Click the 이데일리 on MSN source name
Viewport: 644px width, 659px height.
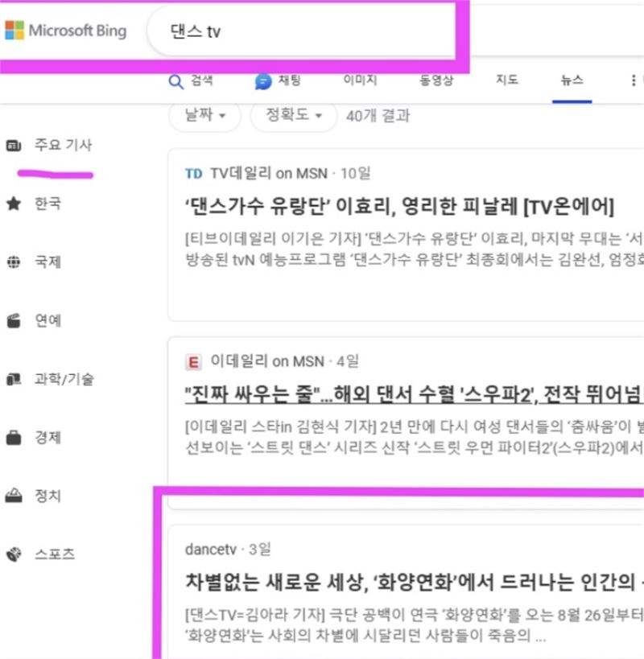[267, 361]
